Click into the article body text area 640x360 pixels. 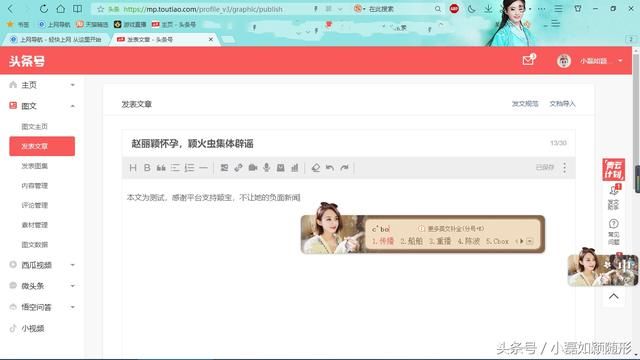tap(349, 269)
